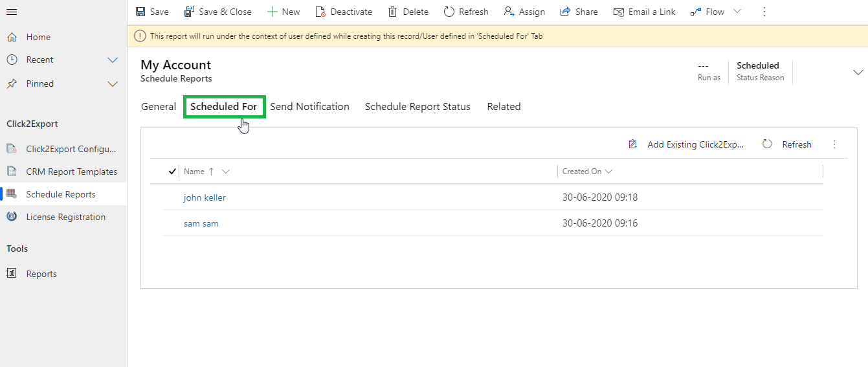The height and width of the screenshot is (367, 868).
Task: Click the hamburger menu icon
Action: point(12,12)
